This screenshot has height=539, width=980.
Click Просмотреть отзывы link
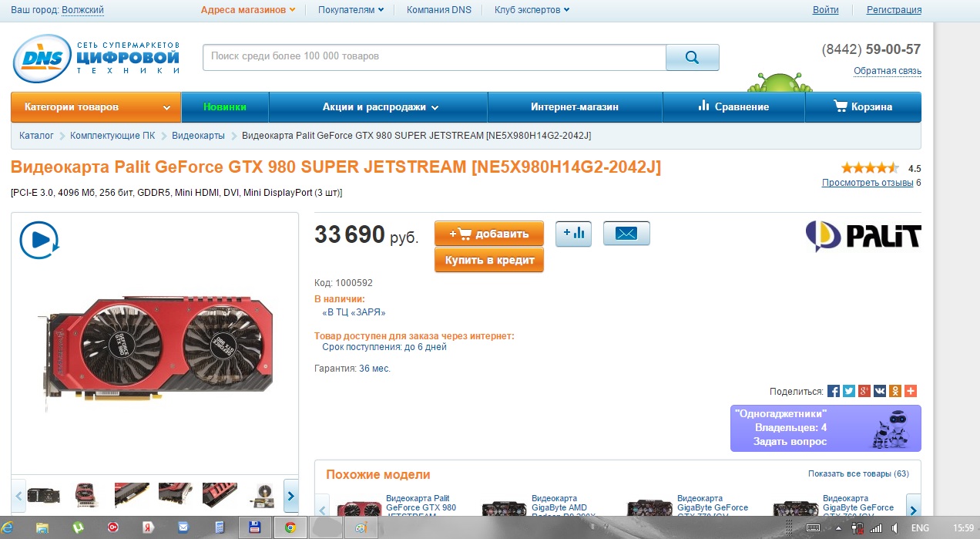(x=868, y=183)
